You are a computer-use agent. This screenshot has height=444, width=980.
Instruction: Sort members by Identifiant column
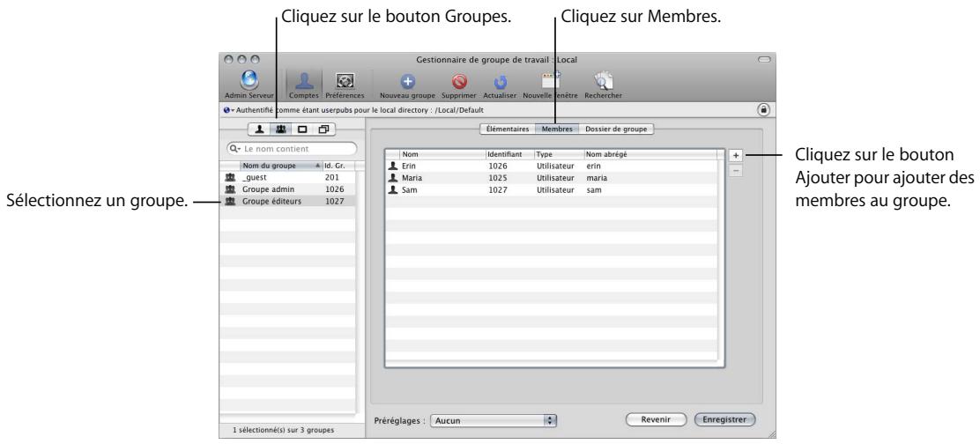click(x=509, y=153)
